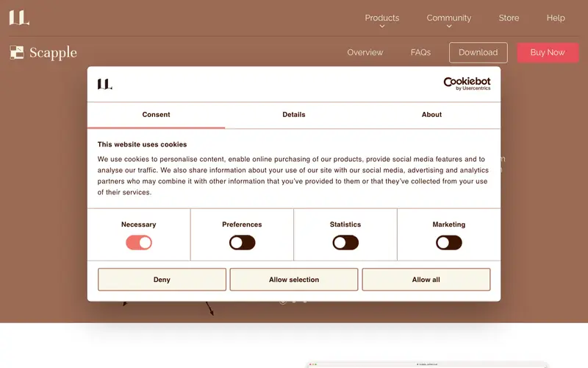Click Allow selection button
Screen dimensions: 588x368
pos(294,280)
